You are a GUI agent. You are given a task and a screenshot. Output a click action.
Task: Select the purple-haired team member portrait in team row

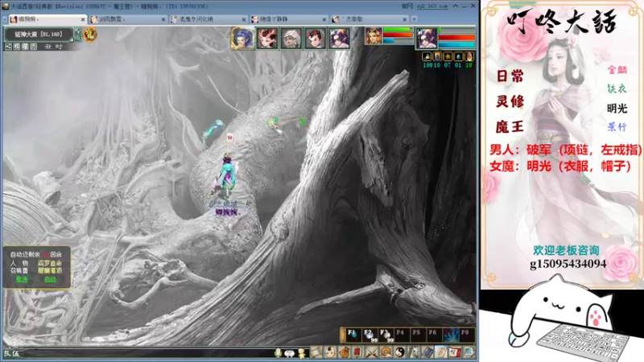(340, 39)
